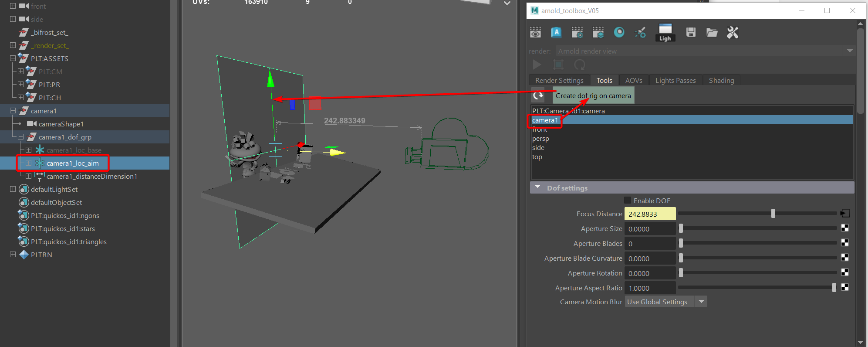Select side in the toolbox camera list

click(x=692, y=147)
